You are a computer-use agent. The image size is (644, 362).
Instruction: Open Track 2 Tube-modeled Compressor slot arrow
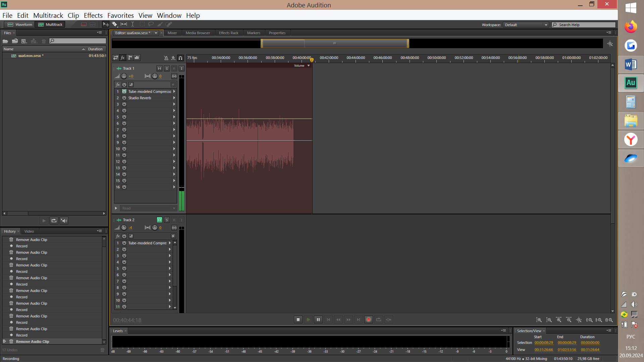click(170, 243)
